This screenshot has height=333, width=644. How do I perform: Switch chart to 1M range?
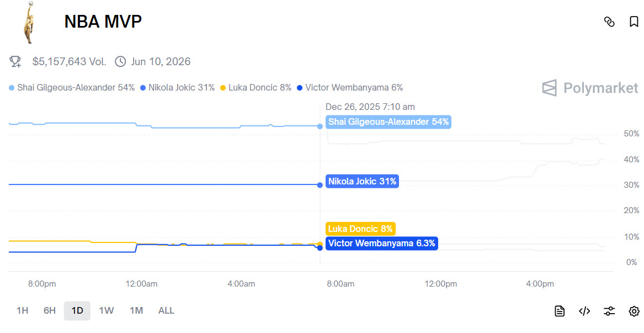136,310
